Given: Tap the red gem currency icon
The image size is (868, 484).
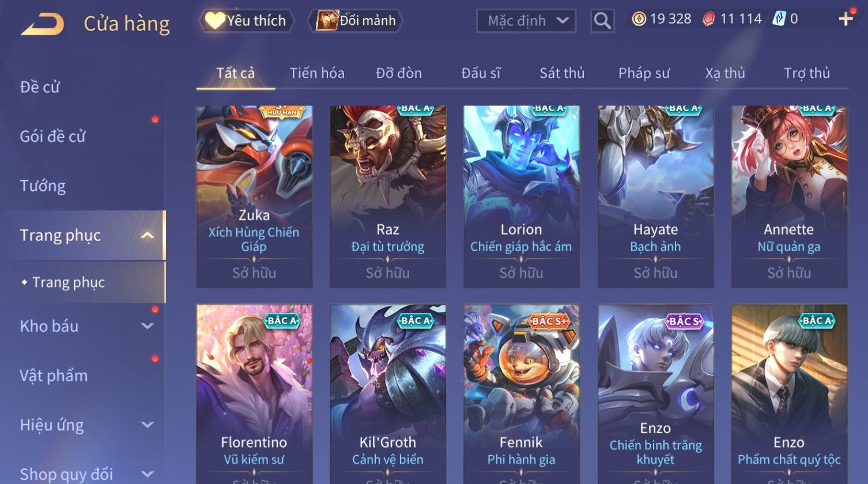Looking at the screenshot, I should tap(708, 19).
